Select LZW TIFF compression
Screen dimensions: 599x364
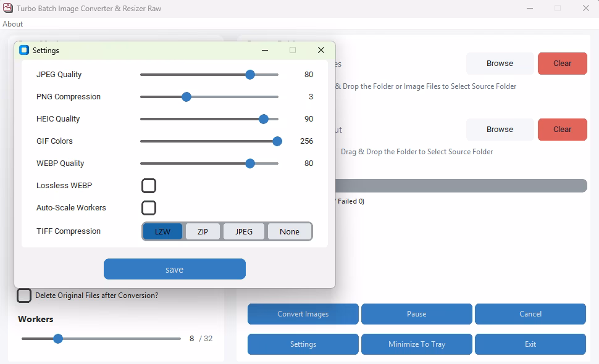tap(163, 231)
